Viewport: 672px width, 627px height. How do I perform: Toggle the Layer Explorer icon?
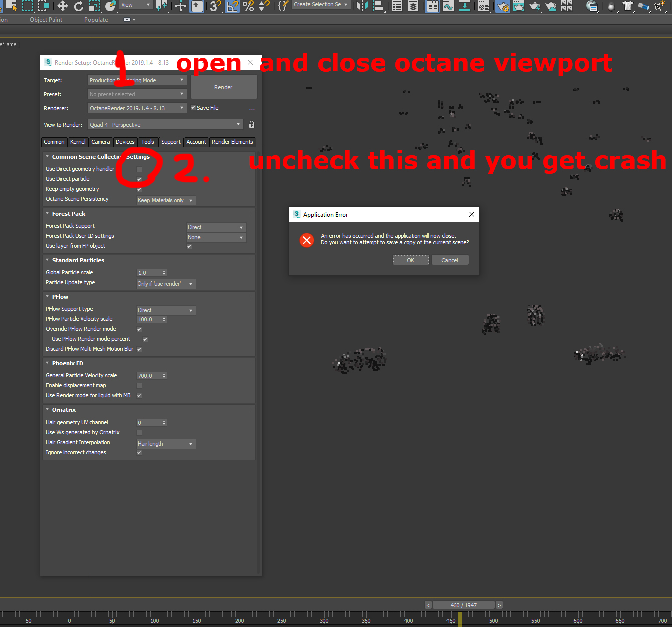[413, 6]
